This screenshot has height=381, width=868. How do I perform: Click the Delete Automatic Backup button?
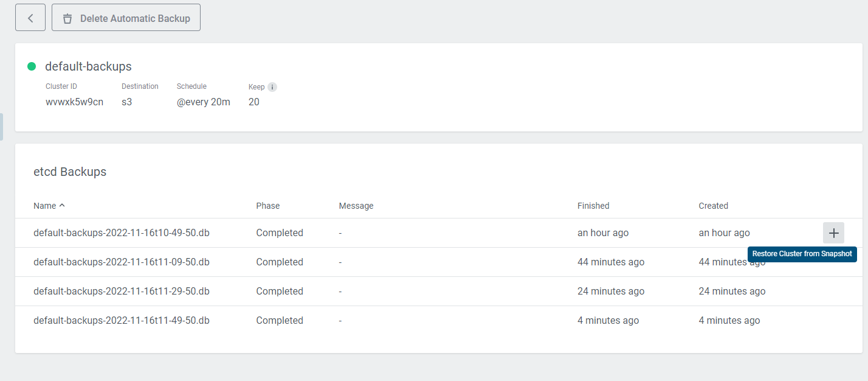[126, 18]
